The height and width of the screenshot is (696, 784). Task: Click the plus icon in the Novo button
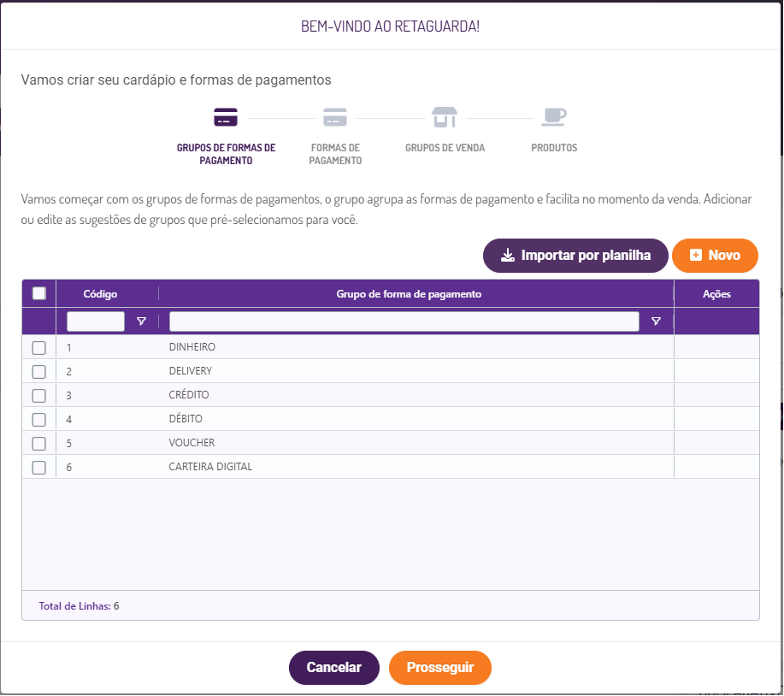click(696, 256)
